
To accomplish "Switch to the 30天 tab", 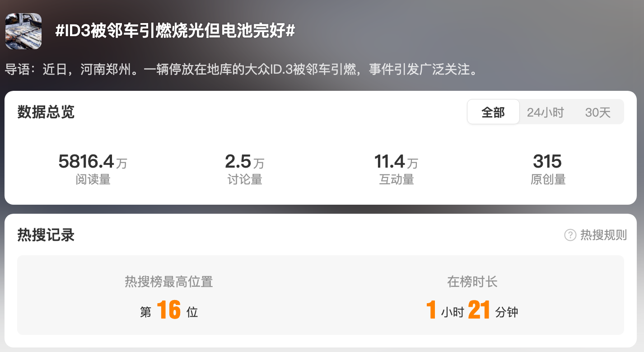I will (597, 112).
